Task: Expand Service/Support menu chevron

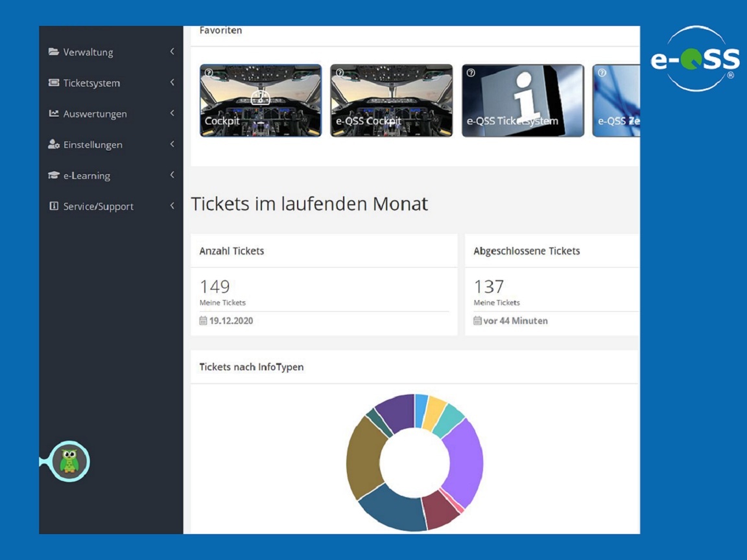Action: pos(172,205)
